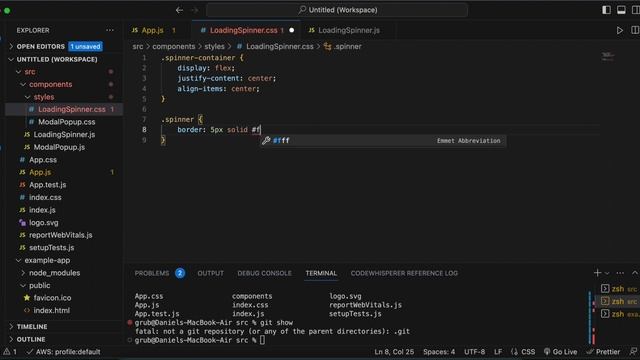Maximize panel with the up chevron
This screenshot has width=640, height=360.
pos(635,273)
